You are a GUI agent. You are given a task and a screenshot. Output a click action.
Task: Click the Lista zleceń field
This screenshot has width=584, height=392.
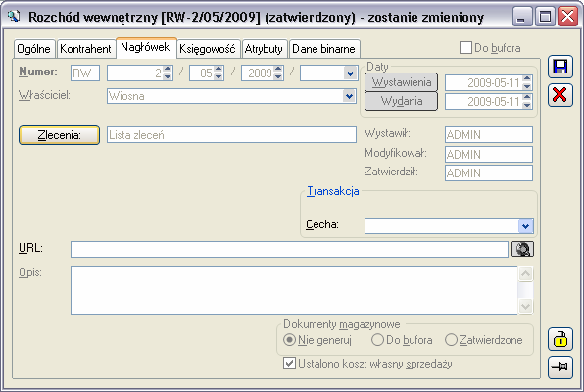(231, 135)
